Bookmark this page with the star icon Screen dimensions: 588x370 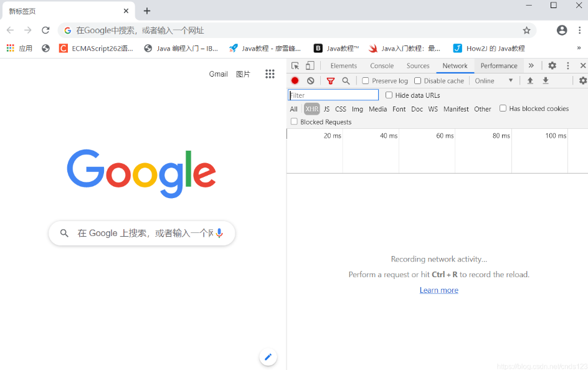coord(526,31)
